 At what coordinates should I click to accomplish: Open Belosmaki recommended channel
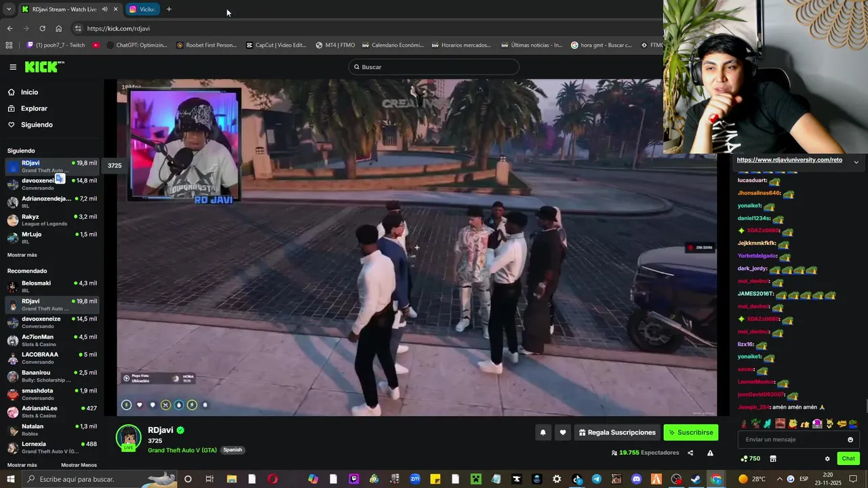pyautogui.click(x=52, y=287)
